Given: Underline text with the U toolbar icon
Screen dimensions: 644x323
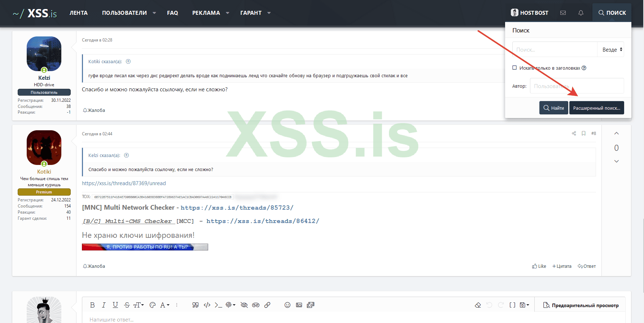Looking at the screenshot, I should point(115,305).
